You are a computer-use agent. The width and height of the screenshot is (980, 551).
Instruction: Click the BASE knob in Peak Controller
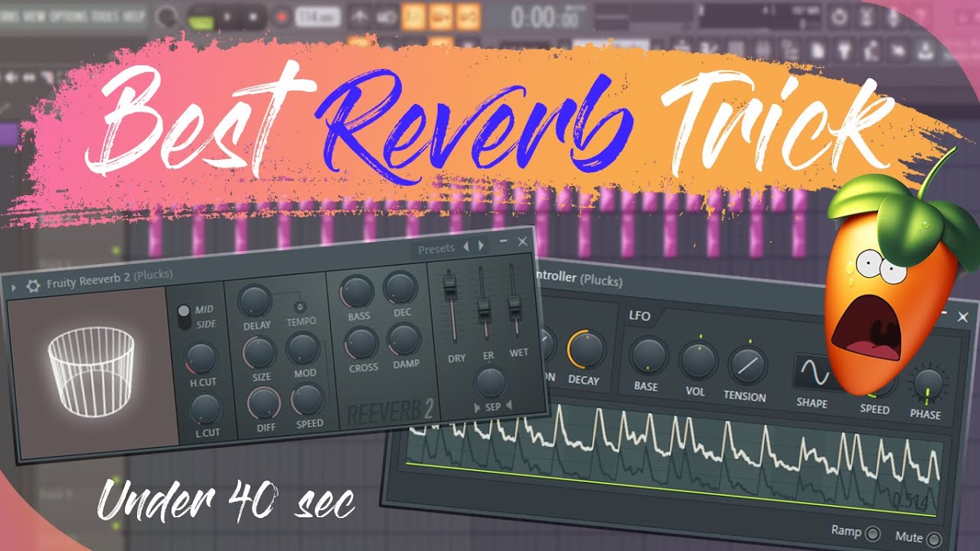tap(648, 357)
